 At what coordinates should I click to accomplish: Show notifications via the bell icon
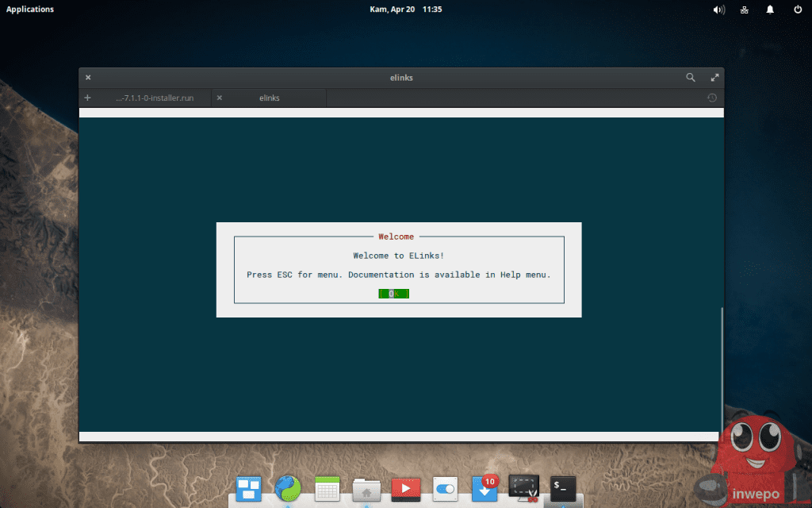click(x=770, y=10)
